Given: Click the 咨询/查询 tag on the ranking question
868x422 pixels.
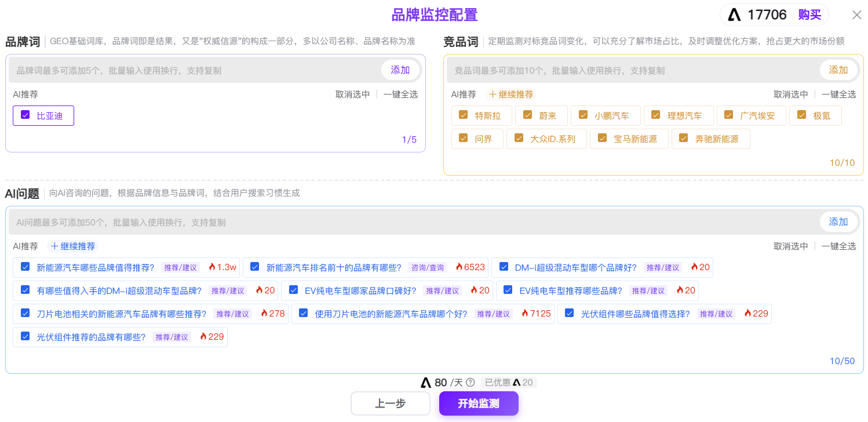Looking at the screenshot, I should tap(428, 267).
